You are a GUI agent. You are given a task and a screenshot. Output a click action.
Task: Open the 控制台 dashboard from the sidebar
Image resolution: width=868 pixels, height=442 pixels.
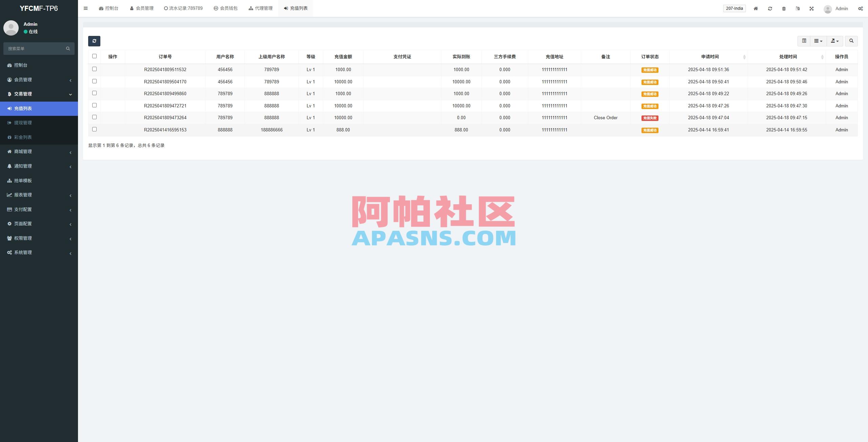coord(20,65)
